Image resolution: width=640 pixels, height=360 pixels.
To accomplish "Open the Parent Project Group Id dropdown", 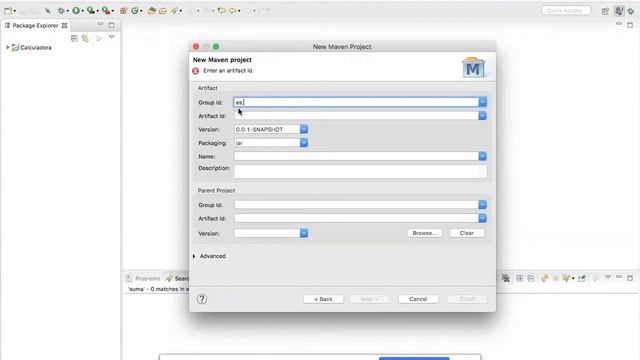I will 482,205.
